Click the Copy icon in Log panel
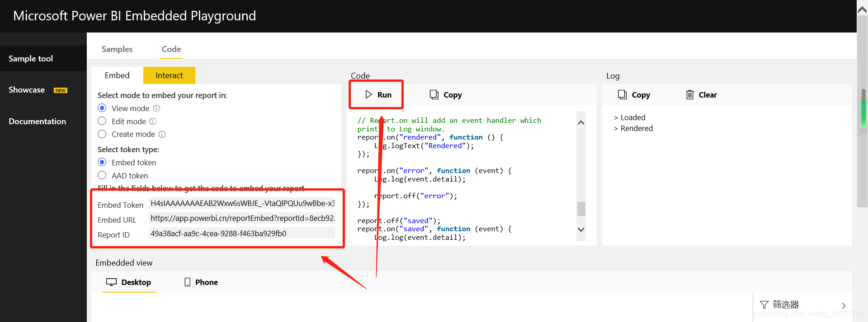The width and height of the screenshot is (868, 322). pos(623,94)
